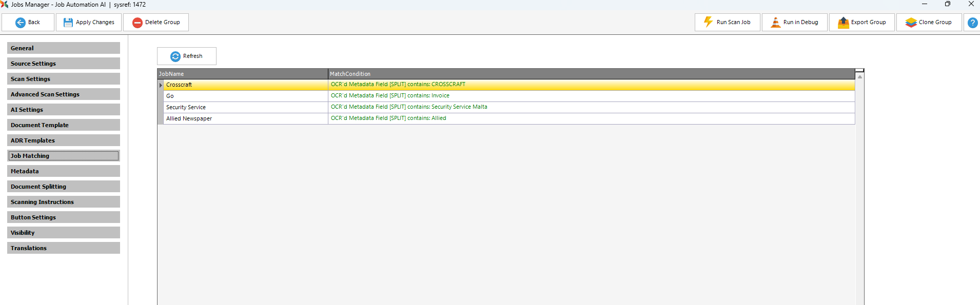Viewport: 980px width, 305px height.
Task: Click the scrollbar up arrow in grid
Action: click(x=860, y=77)
